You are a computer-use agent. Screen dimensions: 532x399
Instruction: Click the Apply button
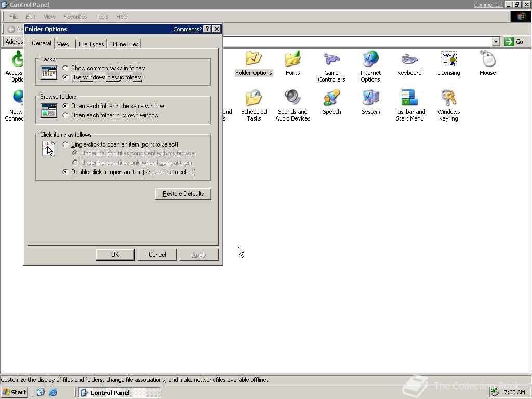coord(199,255)
